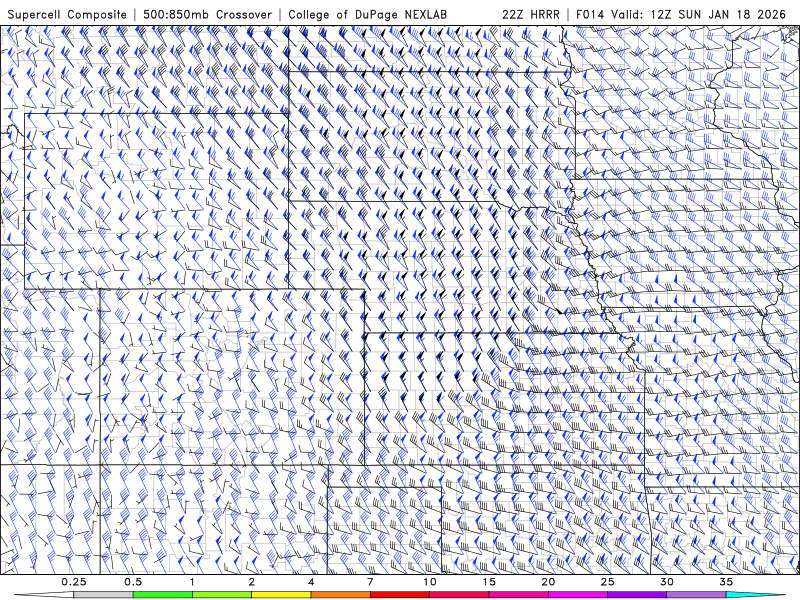Click the legend value 7

tap(370, 582)
